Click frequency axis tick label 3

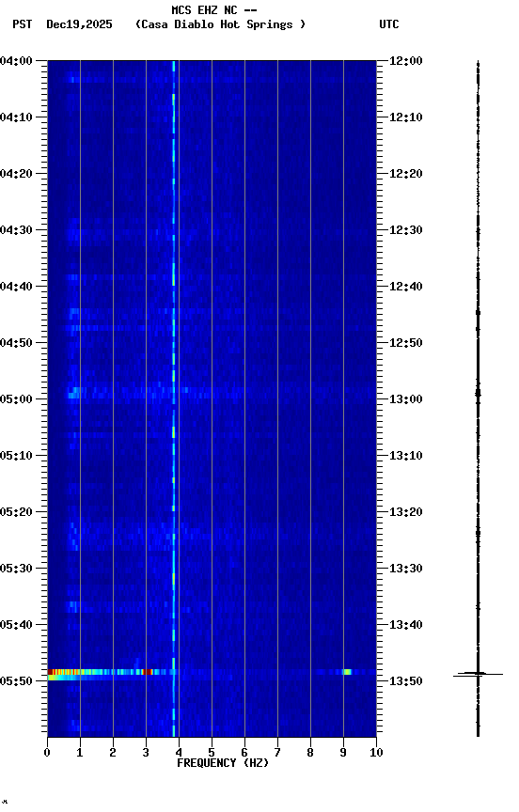tap(146, 753)
